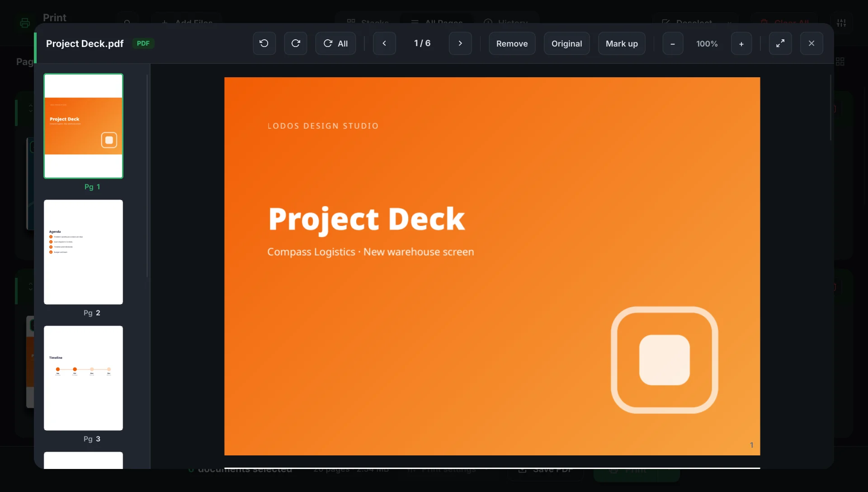868x492 pixels.
Task: Click the Project Deck heading on slide
Action: coord(367,219)
